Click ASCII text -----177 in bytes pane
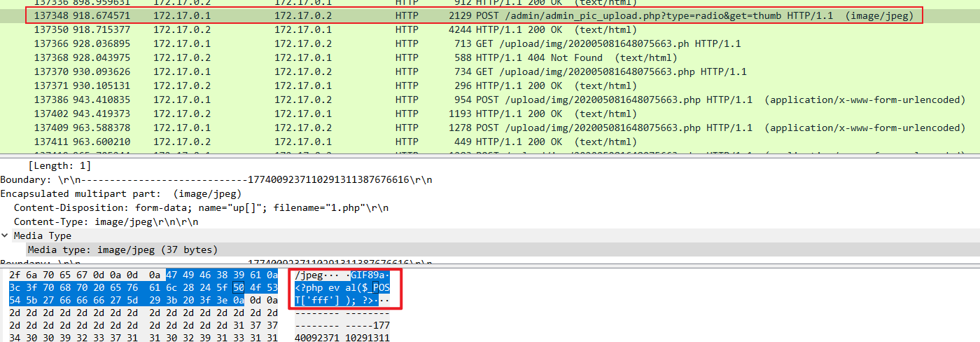Viewport: 980px width, 342px height. click(x=366, y=325)
